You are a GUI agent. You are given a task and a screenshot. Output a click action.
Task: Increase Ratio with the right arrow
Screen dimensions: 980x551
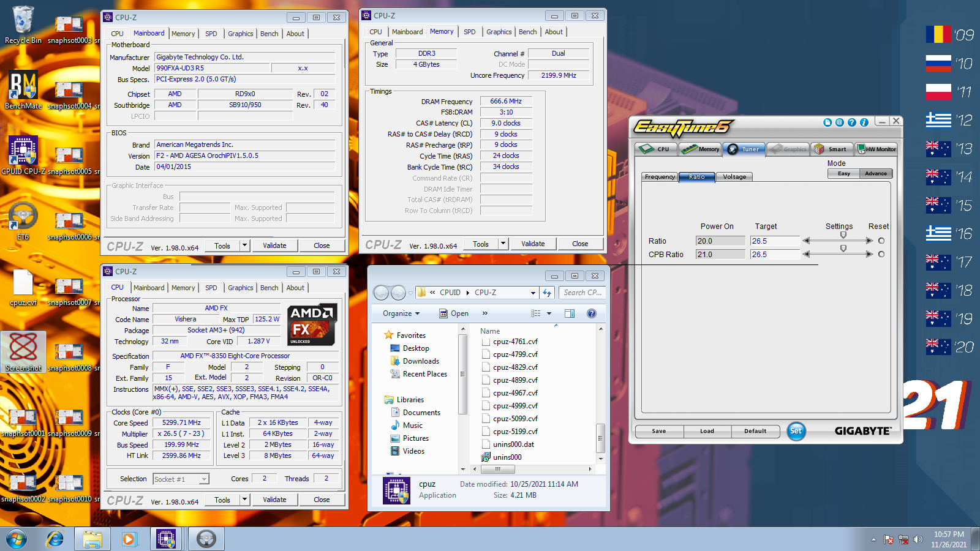tap(869, 241)
